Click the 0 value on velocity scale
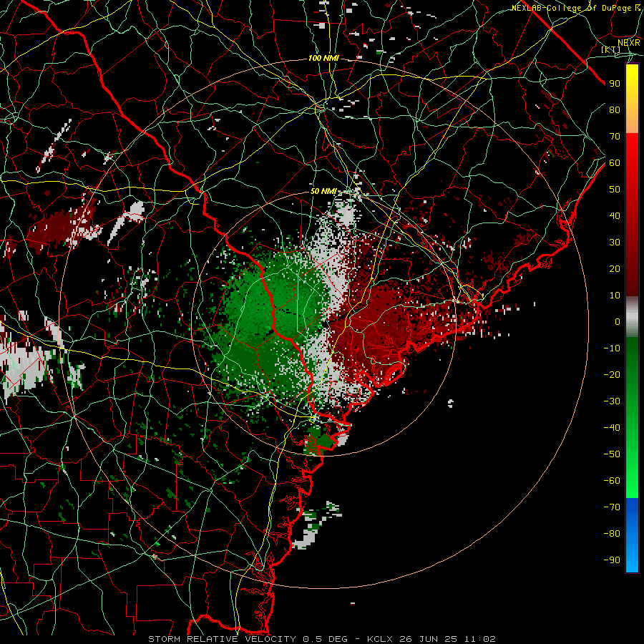Screen dimensions: 644x644 pyautogui.click(x=618, y=322)
